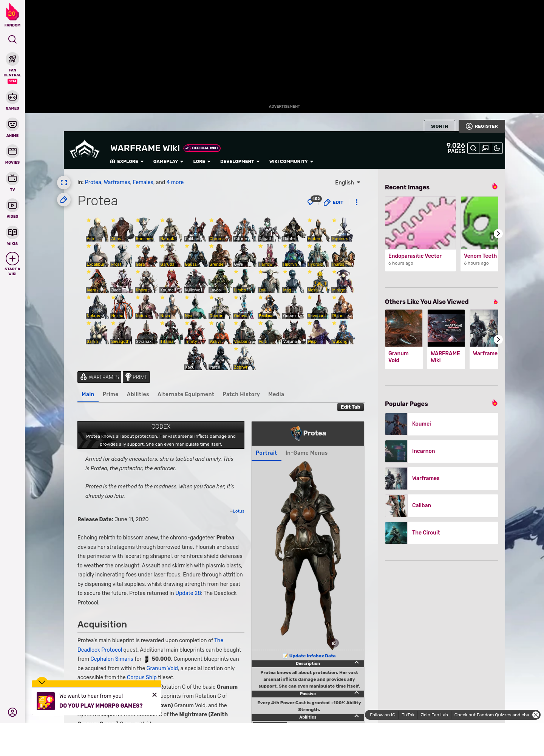This screenshot has height=756, width=544.
Task: Toggle dark theme moon icon
Action: coord(497,148)
